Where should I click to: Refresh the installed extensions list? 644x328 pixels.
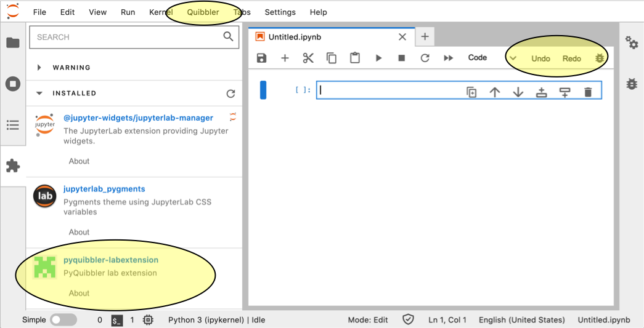[x=230, y=94]
